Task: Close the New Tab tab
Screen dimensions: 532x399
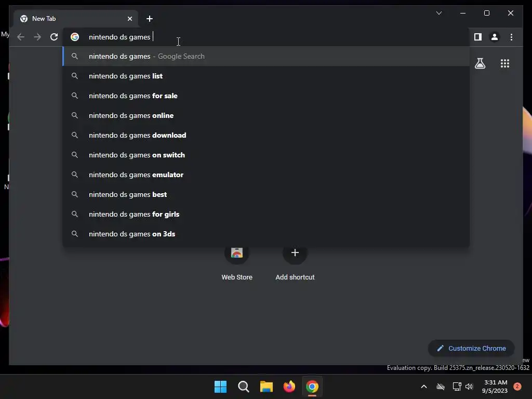Action: pyautogui.click(x=129, y=19)
